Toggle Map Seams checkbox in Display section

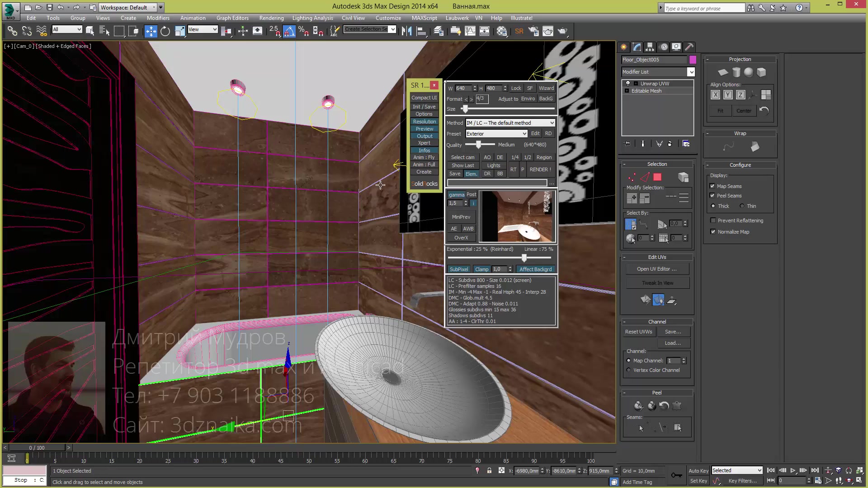pos(712,186)
